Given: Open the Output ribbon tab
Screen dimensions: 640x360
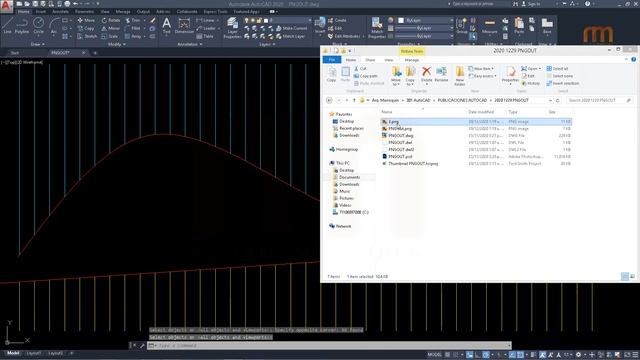Looking at the screenshot, I should coord(143,12).
